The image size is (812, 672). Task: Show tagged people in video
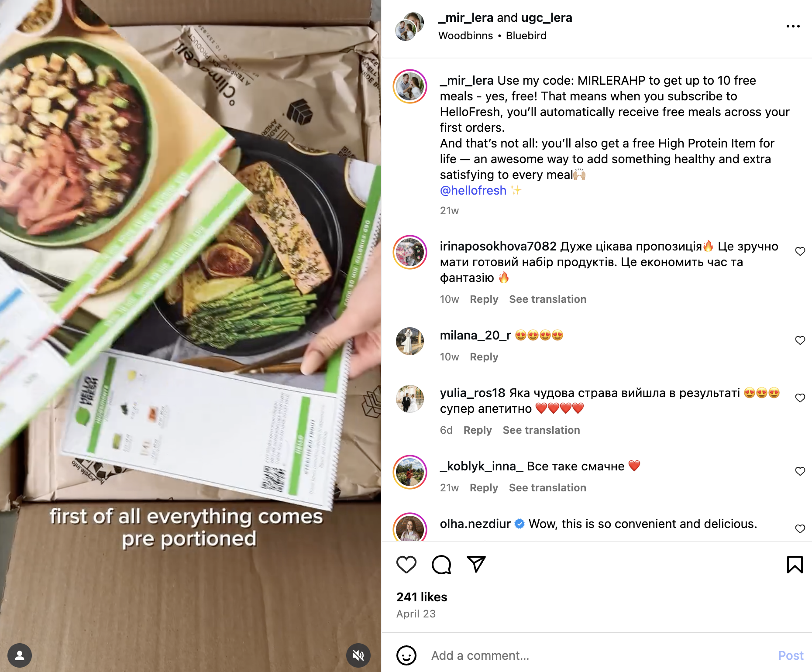(20, 655)
